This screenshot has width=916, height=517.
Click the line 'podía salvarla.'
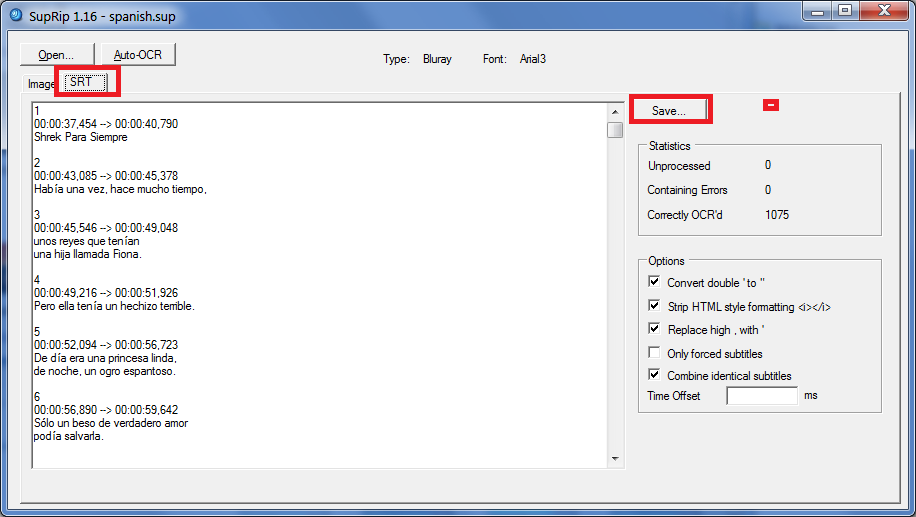coord(69,436)
